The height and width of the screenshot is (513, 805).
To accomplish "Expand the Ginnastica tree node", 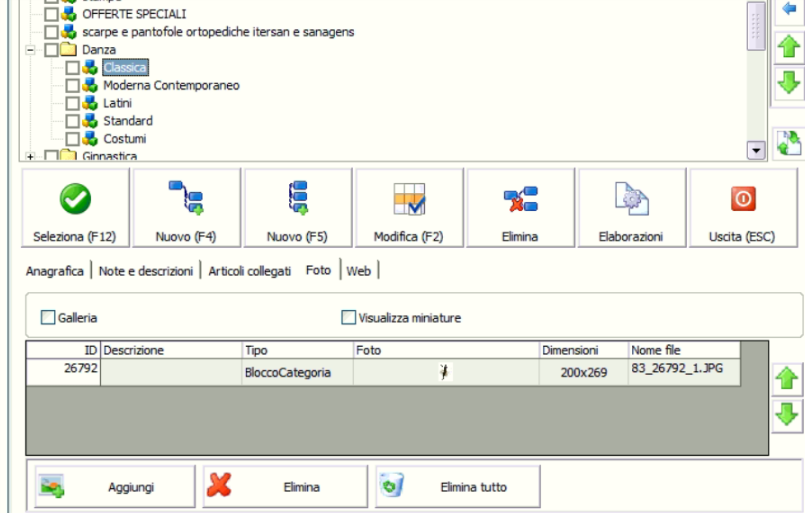I will tap(30, 156).
